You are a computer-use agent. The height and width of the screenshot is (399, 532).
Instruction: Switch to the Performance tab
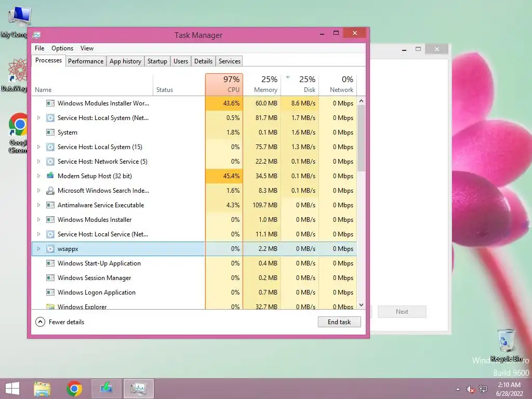[86, 61]
